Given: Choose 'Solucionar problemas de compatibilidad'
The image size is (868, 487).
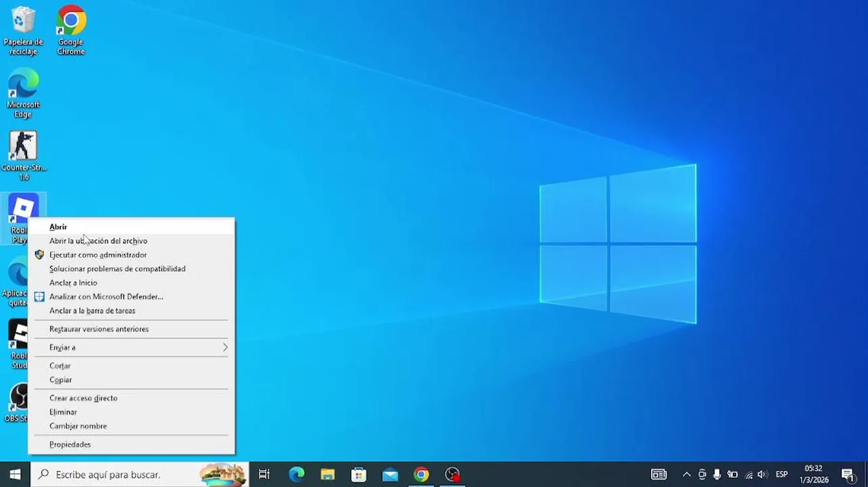Looking at the screenshot, I should (x=131, y=269).
